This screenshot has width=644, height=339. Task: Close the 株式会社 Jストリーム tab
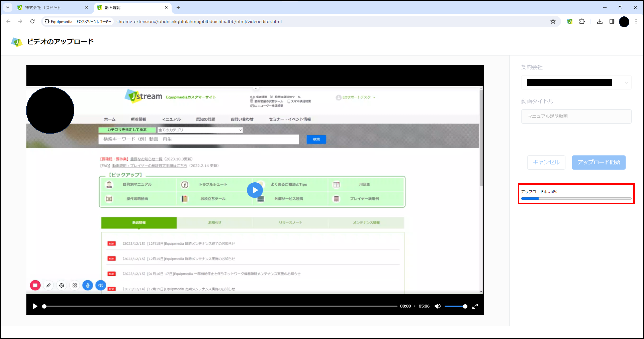pos(86,8)
